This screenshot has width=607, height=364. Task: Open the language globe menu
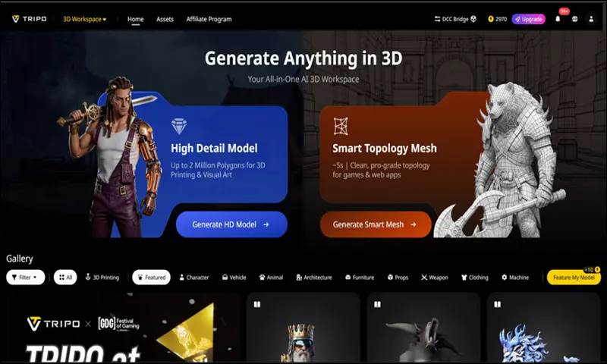pos(574,19)
